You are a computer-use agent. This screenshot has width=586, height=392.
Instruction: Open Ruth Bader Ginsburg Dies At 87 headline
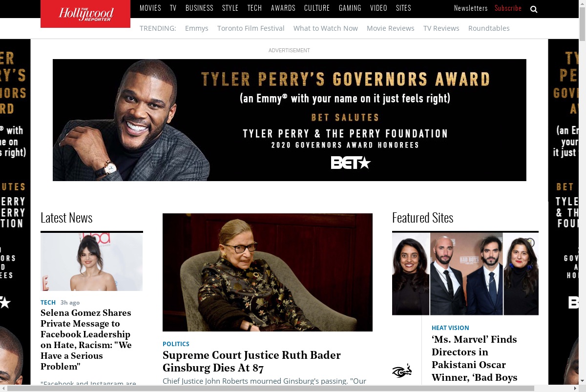point(251,361)
